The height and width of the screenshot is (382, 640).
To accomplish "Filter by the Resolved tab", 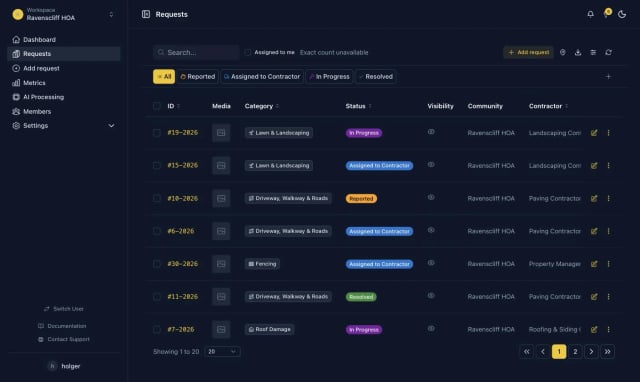I will [376, 76].
